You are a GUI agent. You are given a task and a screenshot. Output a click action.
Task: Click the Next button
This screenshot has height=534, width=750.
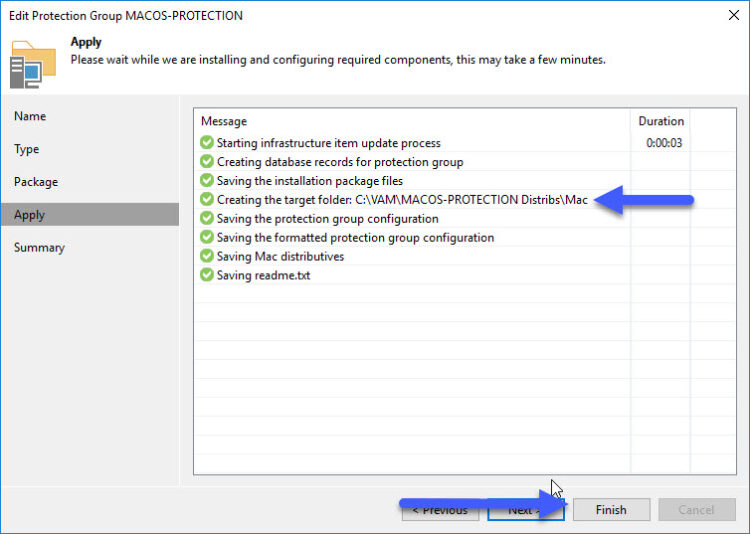coord(526,510)
